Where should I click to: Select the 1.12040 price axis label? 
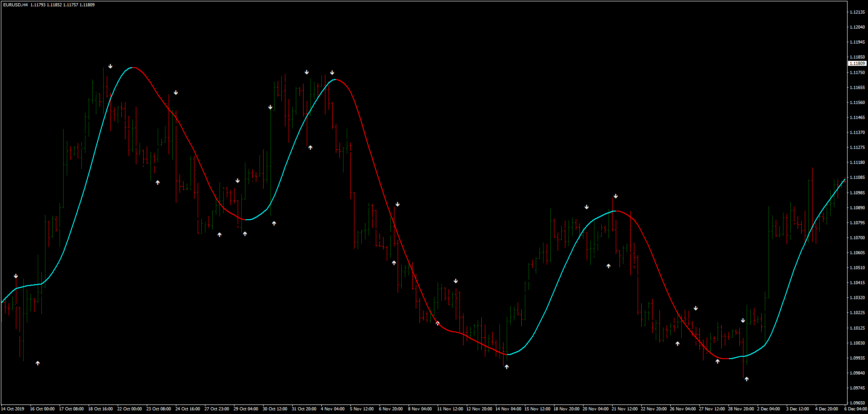[x=857, y=27]
